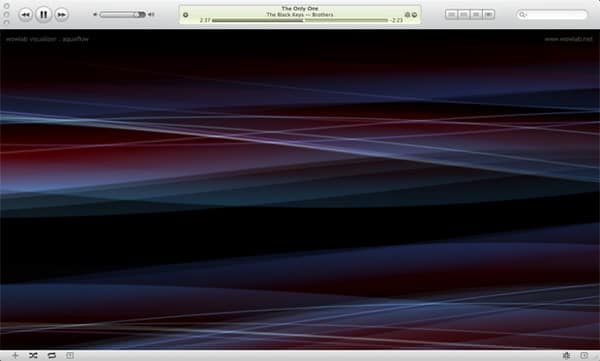The height and width of the screenshot is (361, 600).
Task: Click the max volume speaker icon
Action: tap(151, 15)
